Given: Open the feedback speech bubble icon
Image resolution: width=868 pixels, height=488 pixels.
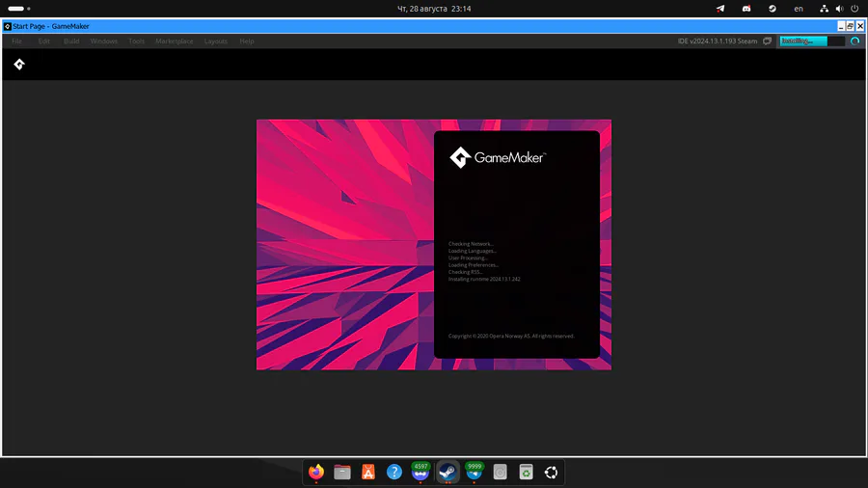Looking at the screenshot, I should point(768,41).
